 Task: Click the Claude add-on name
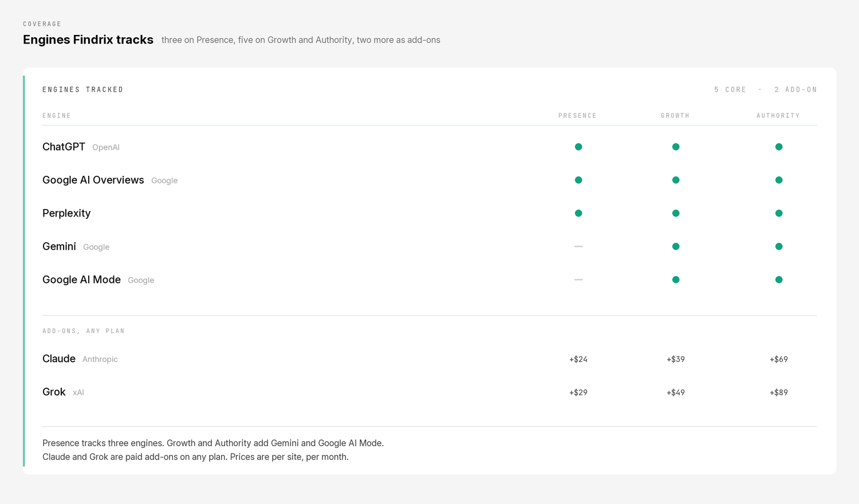click(59, 359)
